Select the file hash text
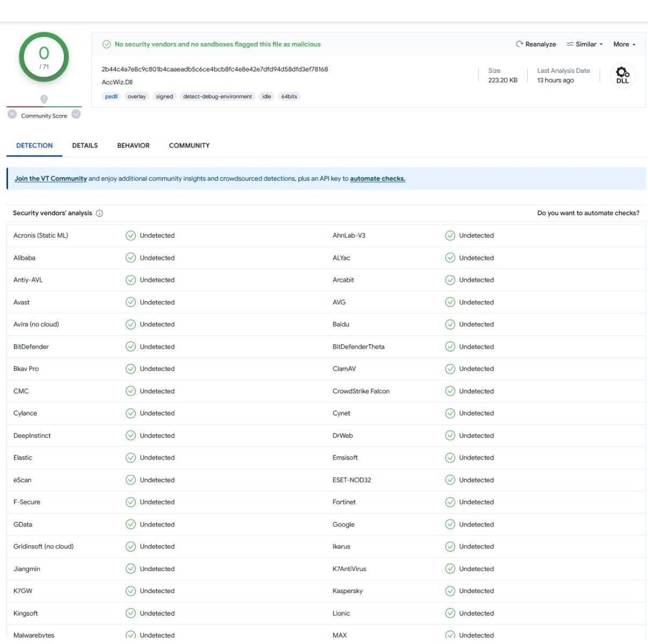Viewport: 648px width, 644px height. (x=215, y=69)
